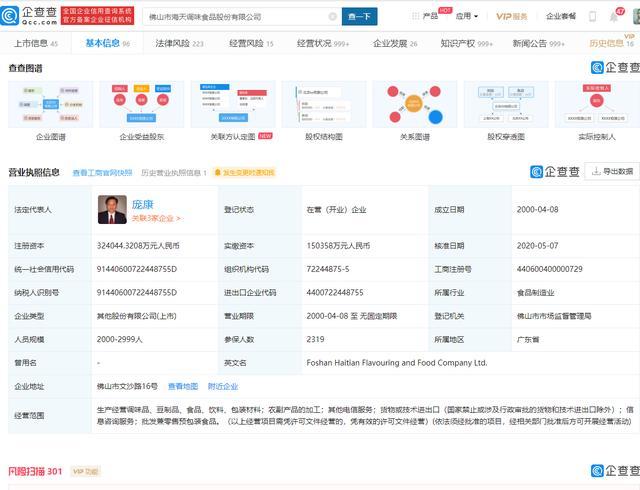Click the Qcc.com logo
This screenshot has height=490, width=640.
tap(29, 16)
